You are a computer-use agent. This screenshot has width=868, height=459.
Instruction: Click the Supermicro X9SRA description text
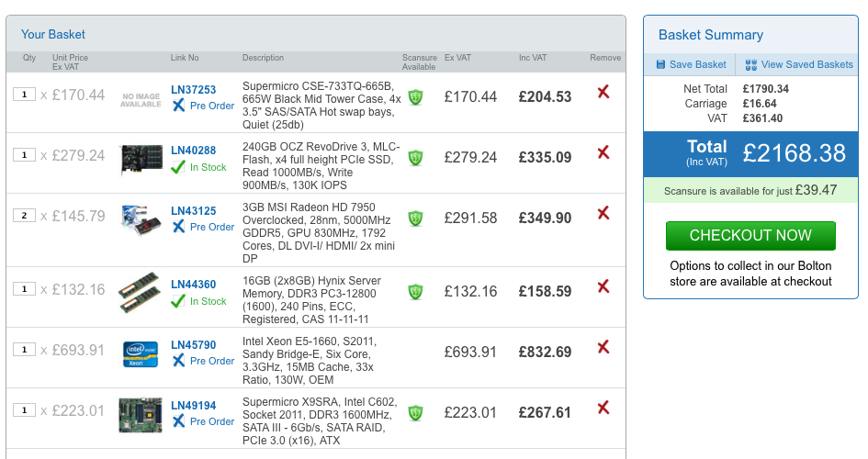(320, 421)
